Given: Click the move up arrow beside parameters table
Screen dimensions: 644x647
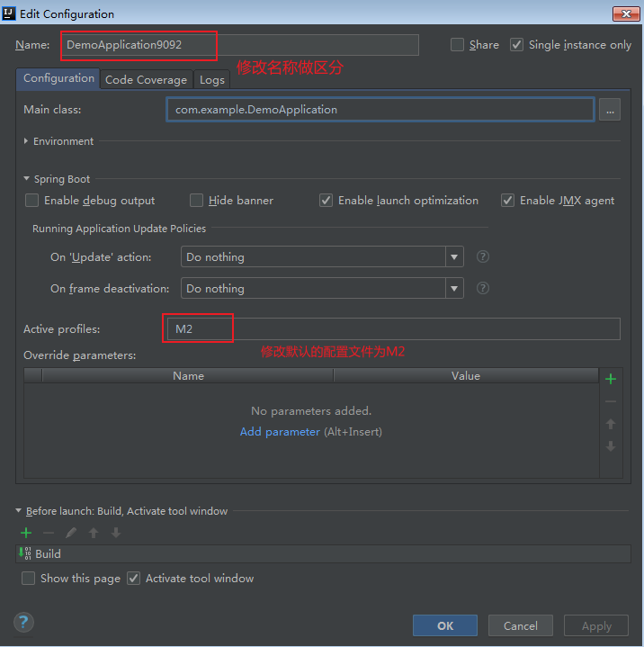Looking at the screenshot, I should tap(611, 424).
